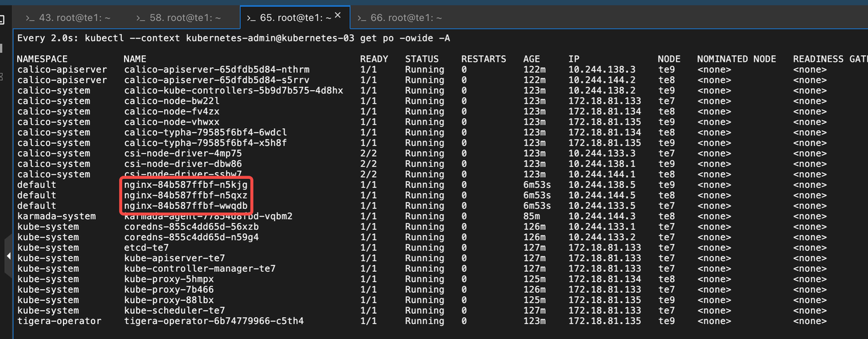
Task: Click pod name csi-node-driver-dbw86
Action: [x=182, y=164]
